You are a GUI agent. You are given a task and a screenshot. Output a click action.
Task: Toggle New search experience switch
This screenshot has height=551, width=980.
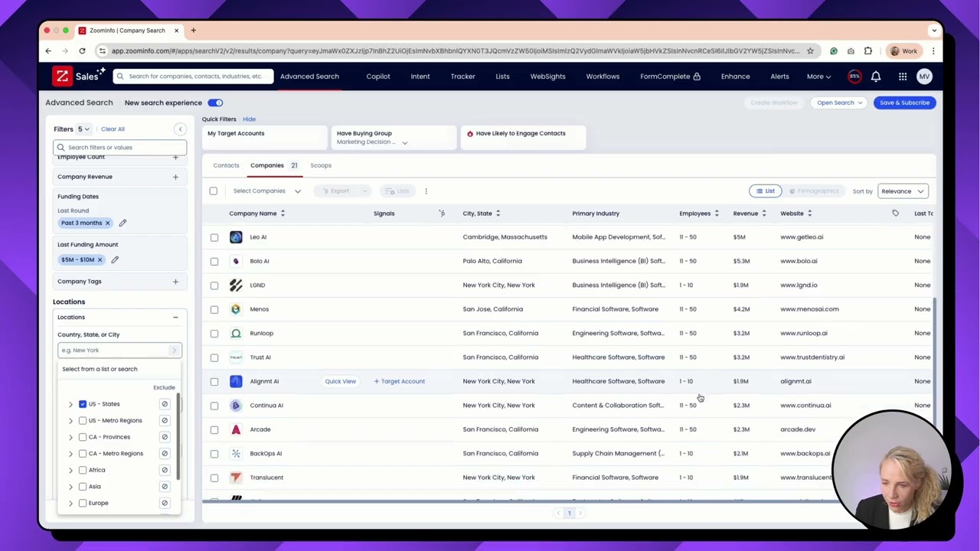click(215, 103)
